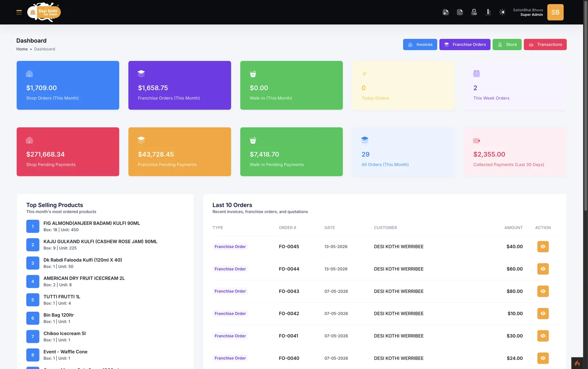Click the Today Orders card icon
588x369 pixels.
(365, 74)
